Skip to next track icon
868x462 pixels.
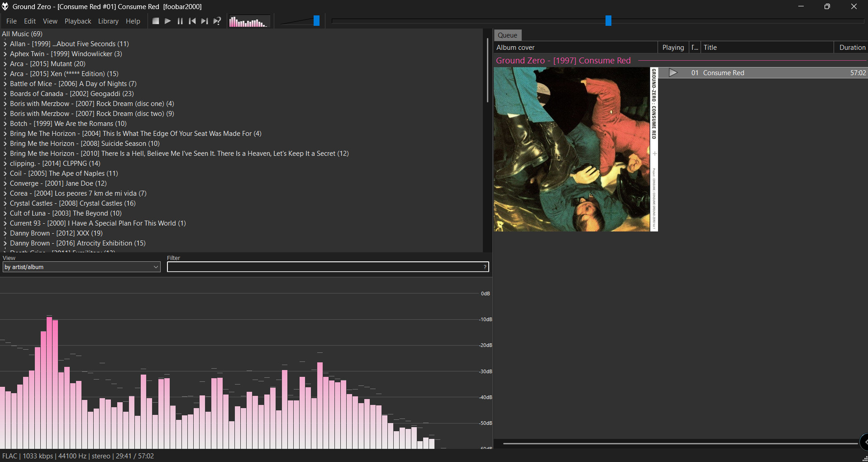pos(205,21)
